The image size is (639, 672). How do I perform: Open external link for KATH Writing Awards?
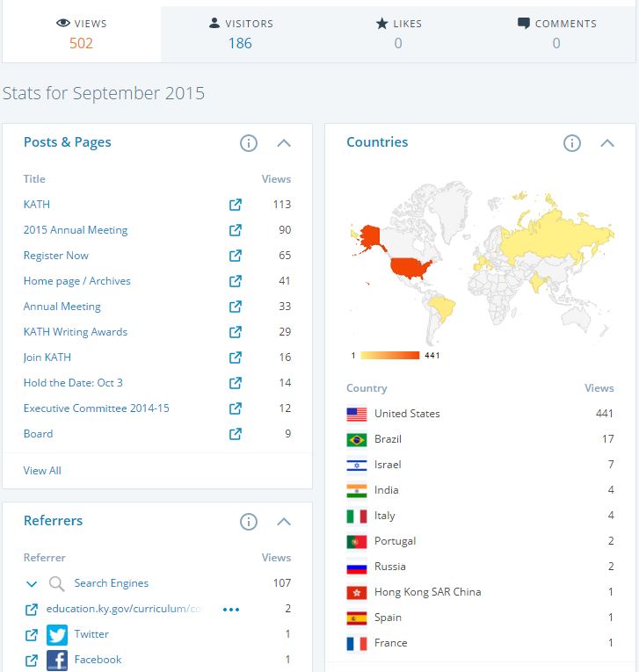[236, 332]
